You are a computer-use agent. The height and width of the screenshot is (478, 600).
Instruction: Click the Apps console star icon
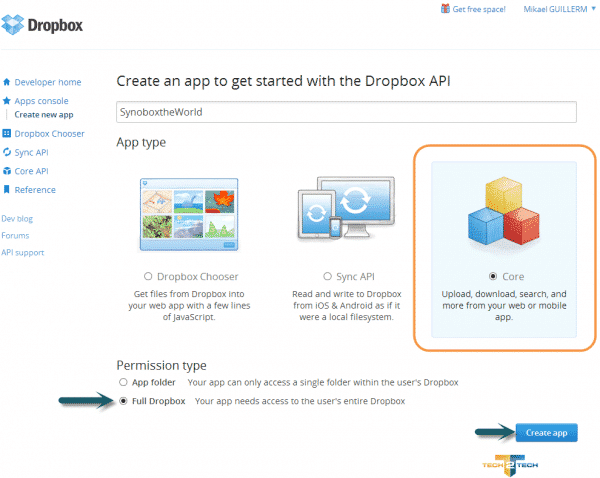click(x=7, y=101)
